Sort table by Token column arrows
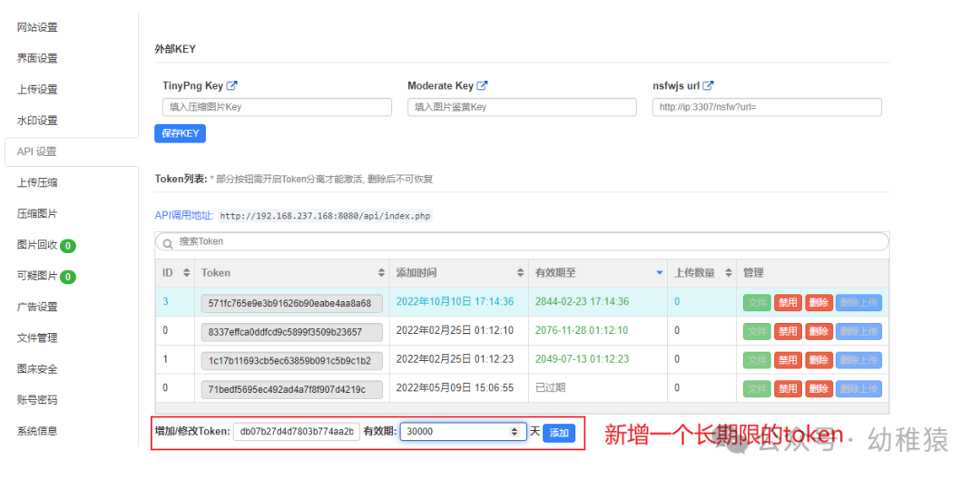Screen dimensions: 980x479 (x=382, y=273)
